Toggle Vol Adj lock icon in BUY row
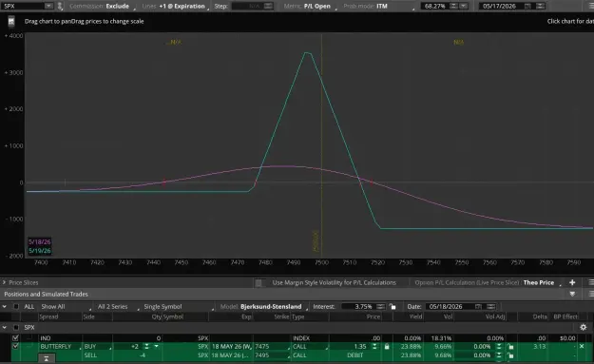The width and height of the screenshot is (594, 364). point(510,347)
